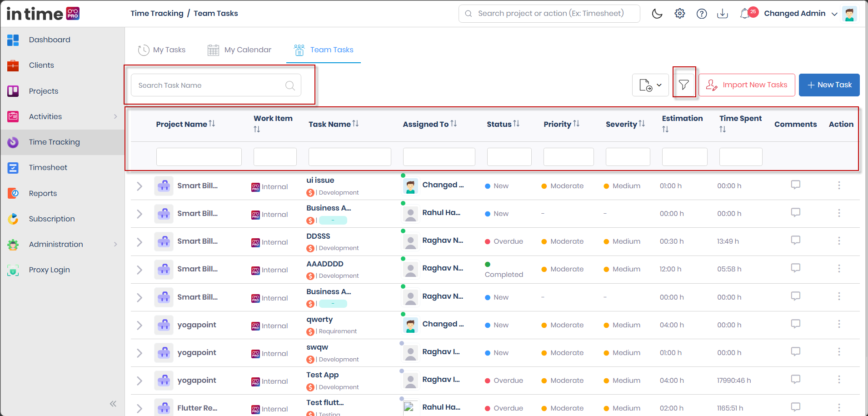
Task: Open action menu for AAADDDD task
Action: coord(839,269)
